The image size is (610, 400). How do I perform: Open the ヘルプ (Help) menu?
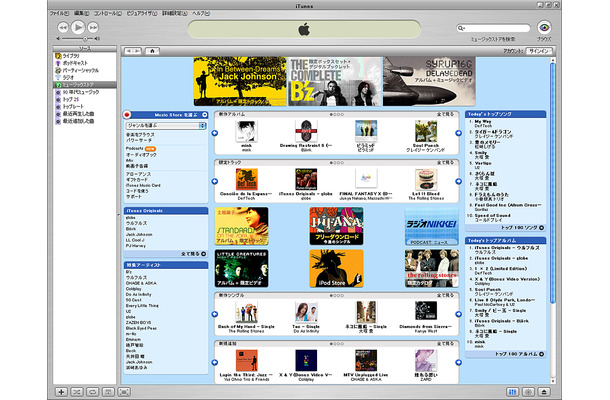point(201,13)
